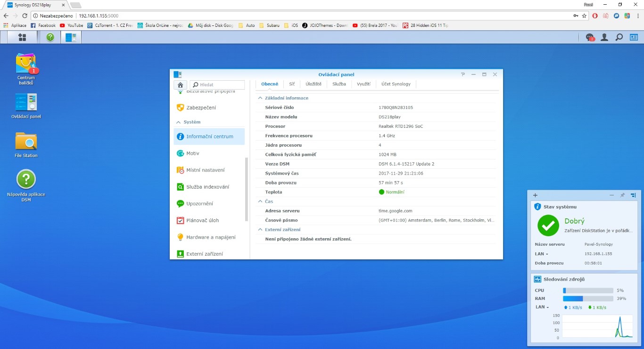Select Hardware a napájení in sidebar
The height and width of the screenshot is (349, 644).
click(x=210, y=237)
